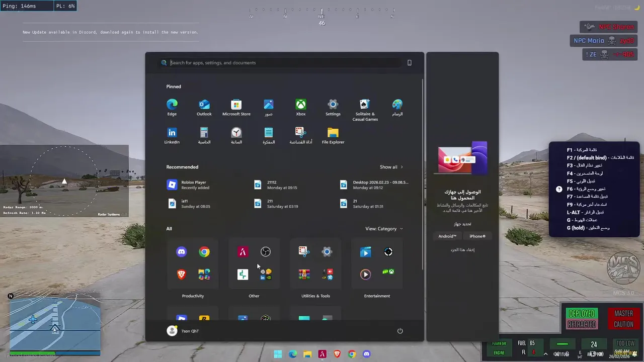Launch the الرسام paint app
Viewport: 644px width, 362px height.
[x=397, y=108]
